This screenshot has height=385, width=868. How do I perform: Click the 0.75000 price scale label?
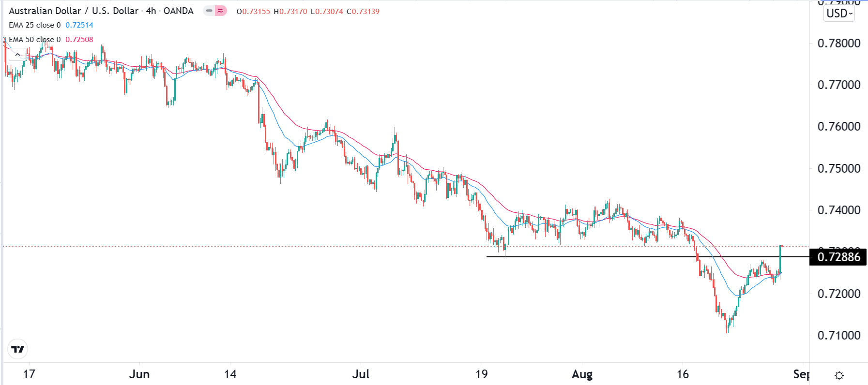(x=838, y=169)
